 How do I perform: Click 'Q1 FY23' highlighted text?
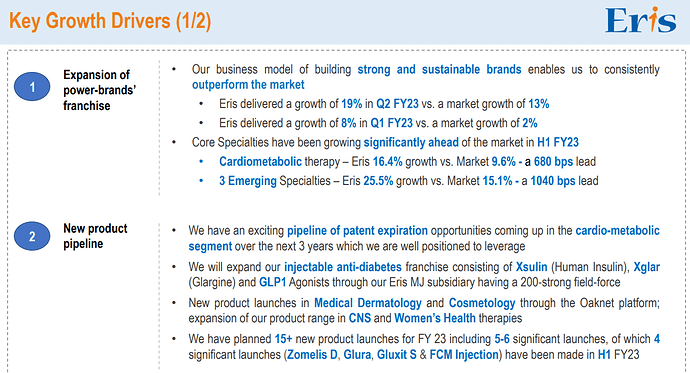coord(391,123)
